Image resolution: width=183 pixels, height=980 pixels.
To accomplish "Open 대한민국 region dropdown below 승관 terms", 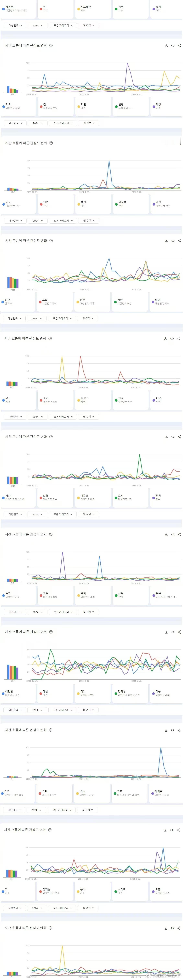I will click(x=14, y=810).
